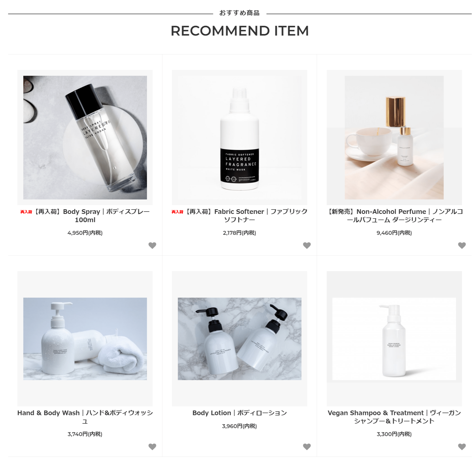Favorite the Fabric Softener with heart icon
The width and height of the screenshot is (476, 460).
(307, 246)
